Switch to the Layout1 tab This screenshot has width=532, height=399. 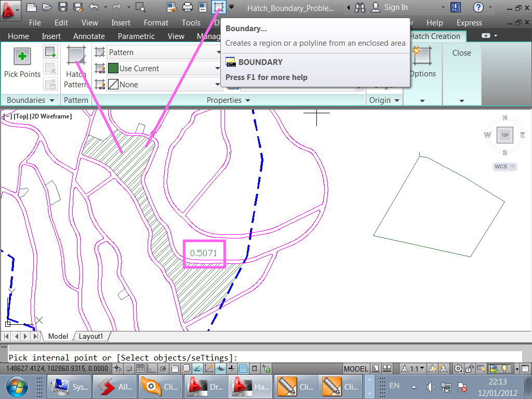click(90, 336)
